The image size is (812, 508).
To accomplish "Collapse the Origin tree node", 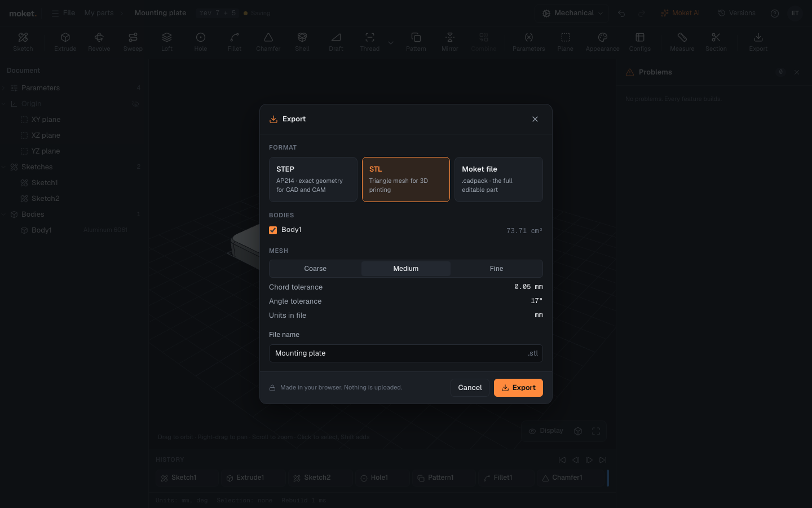I will click(4, 104).
